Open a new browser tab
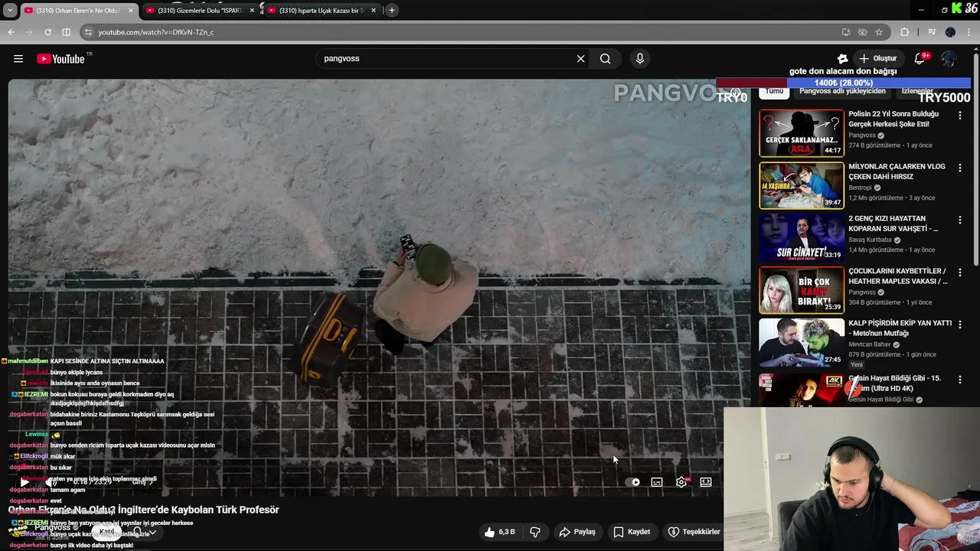Viewport: 980px width, 551px height. click(x=391, y=10)
